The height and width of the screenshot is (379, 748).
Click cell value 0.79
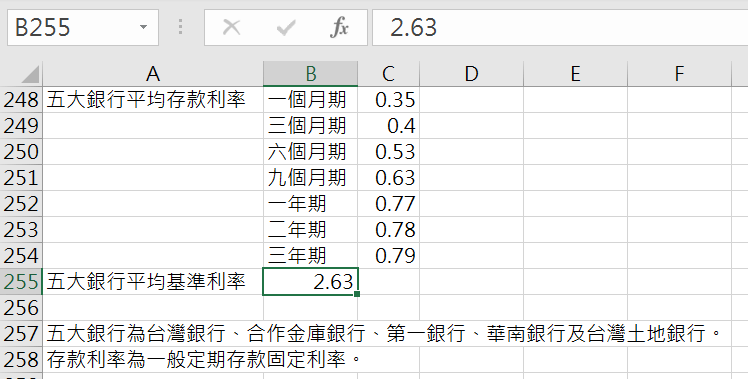(x=388, y=256)
